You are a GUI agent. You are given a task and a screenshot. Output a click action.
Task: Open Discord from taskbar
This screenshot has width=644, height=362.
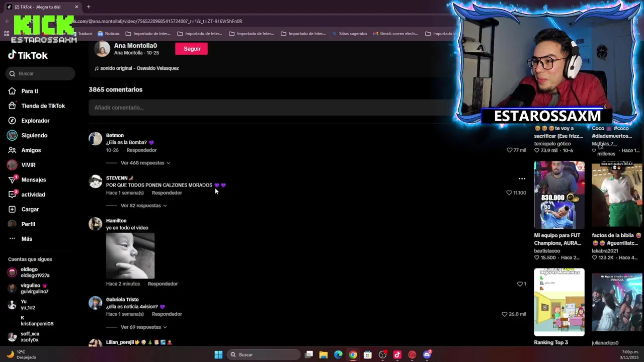click(x=427, y=354)
